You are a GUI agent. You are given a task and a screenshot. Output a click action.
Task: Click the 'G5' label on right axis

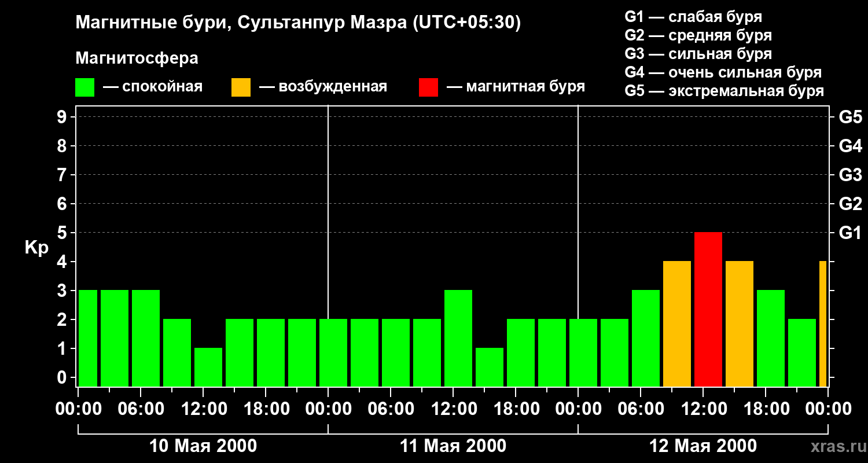pyautogui.click(x=851, y=117)
